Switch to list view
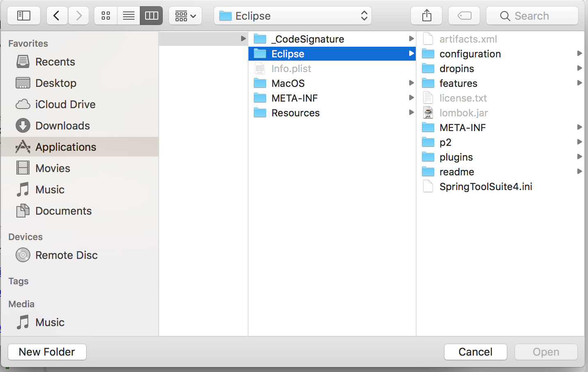The image size is (588, 372). (129, 16)
